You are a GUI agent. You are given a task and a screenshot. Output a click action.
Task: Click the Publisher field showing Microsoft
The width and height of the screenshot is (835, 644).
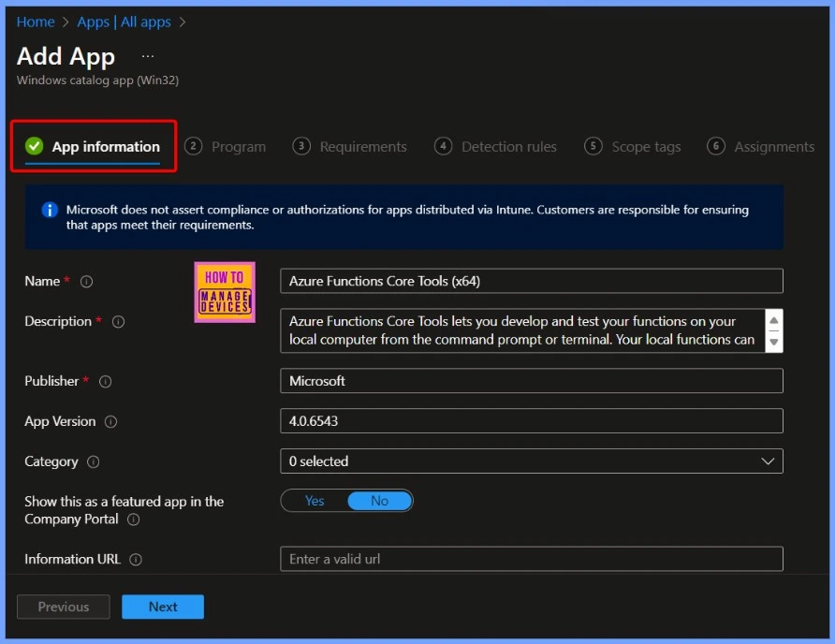pyautogui.click(x=532, y=381)
